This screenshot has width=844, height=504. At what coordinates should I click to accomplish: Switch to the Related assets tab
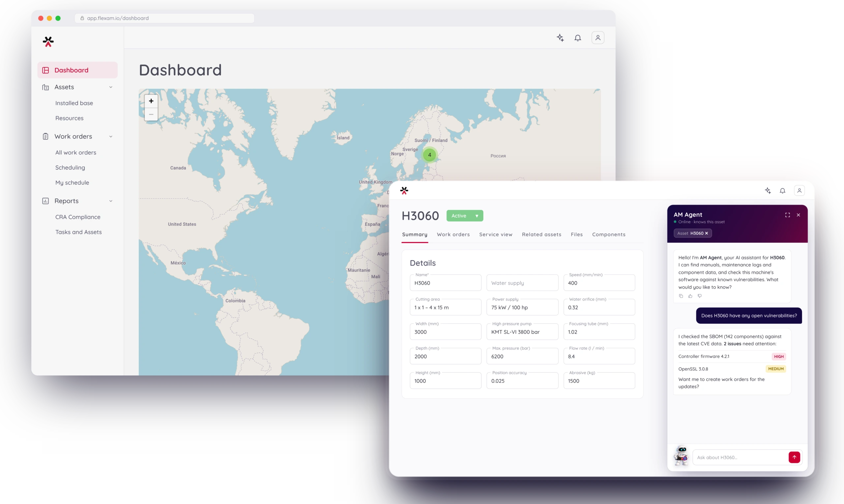point(541,234)
